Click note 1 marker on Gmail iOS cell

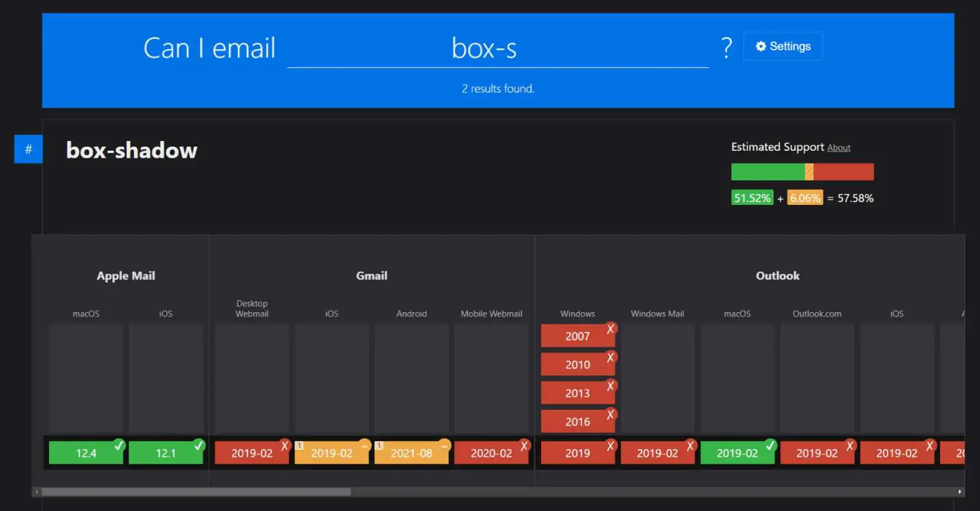[x=299, y=445]
